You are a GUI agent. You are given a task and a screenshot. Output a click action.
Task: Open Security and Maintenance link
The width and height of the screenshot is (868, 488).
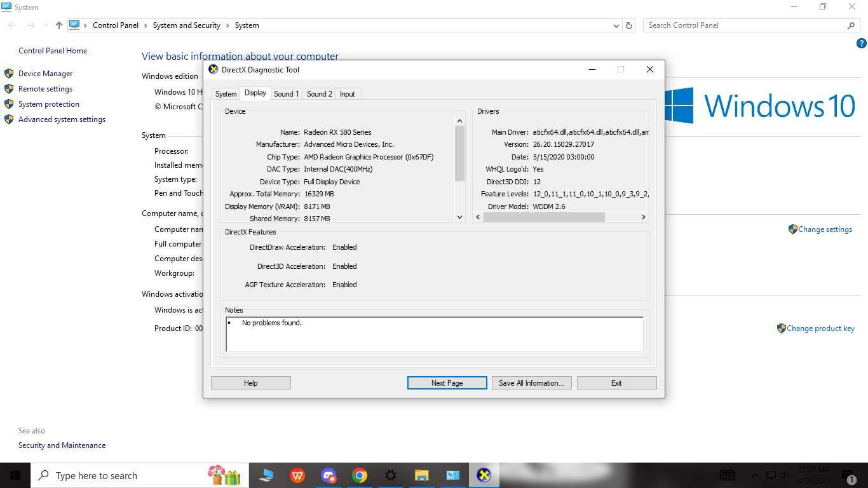(x=62, y=445)
